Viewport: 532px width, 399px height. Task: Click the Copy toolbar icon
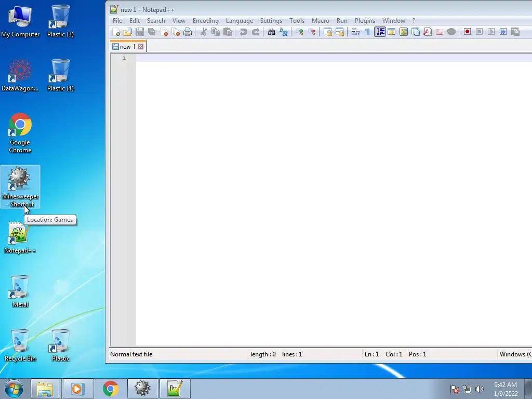tap(216, 32)
